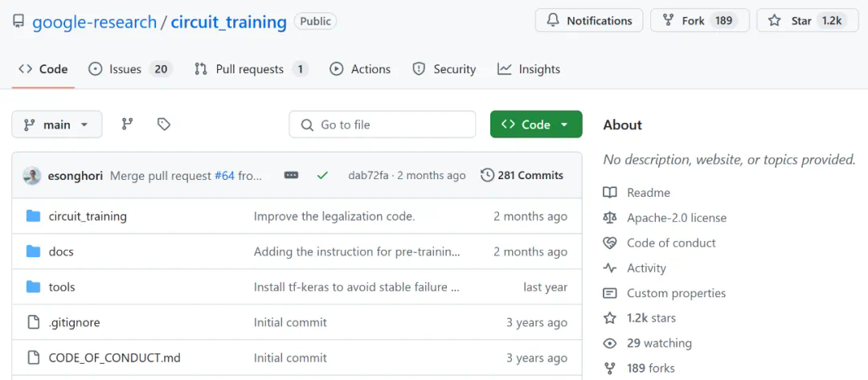This screenshot has height=380, width=868.
Task: Fork the circuit_training repository
Action: (699, 21)
